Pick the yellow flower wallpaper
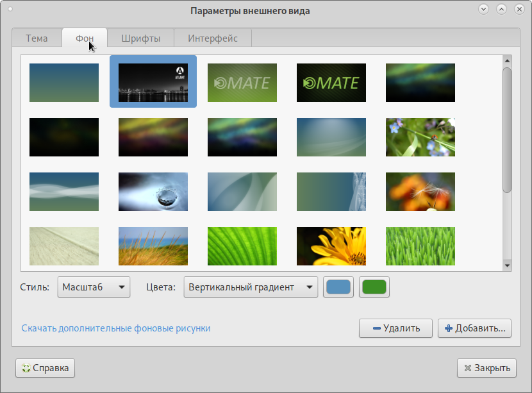 pos(331,246)
